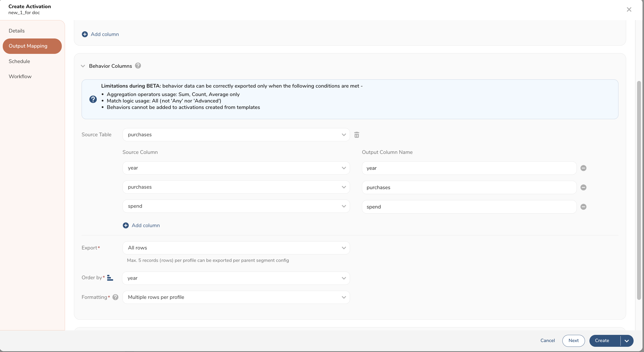
Task: Click plus icon beside Behavior Add column
Action: (126, 225)
